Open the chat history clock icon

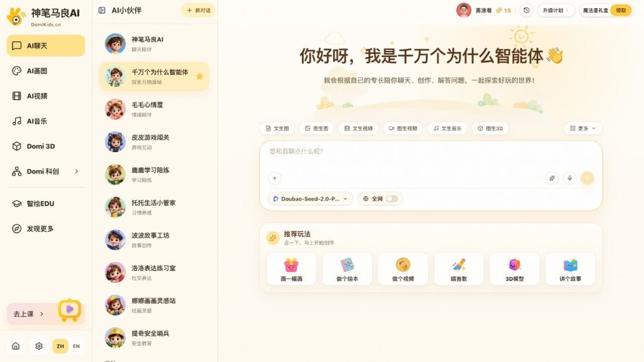tap(526, 10)
